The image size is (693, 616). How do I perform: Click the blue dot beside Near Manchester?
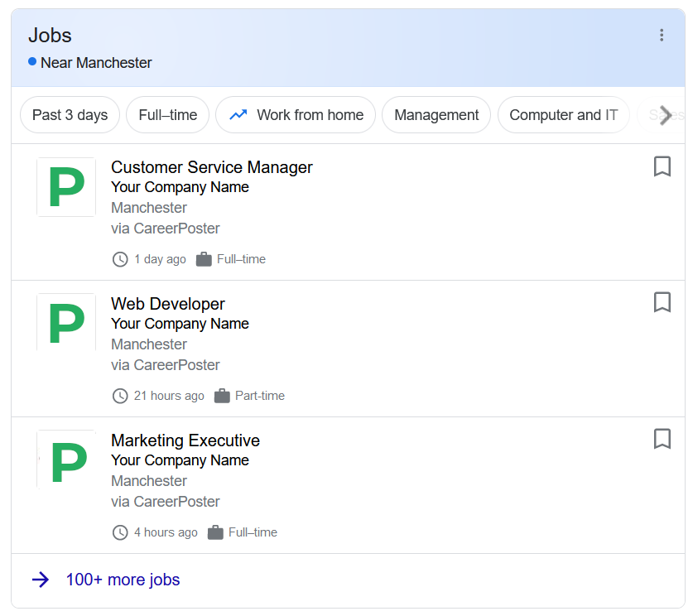click(31, 62)
